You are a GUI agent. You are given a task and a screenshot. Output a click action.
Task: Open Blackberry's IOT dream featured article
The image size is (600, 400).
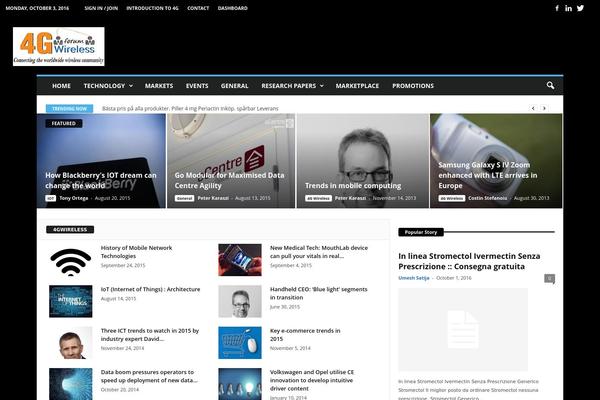101,180
